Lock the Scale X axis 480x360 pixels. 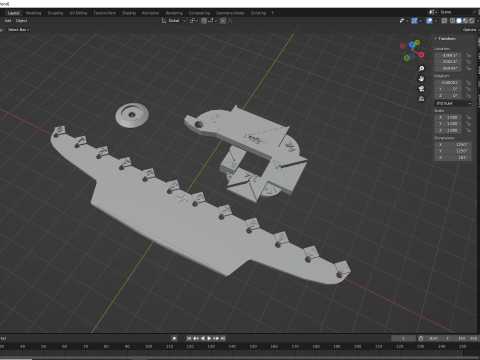(x=468, y=117)
